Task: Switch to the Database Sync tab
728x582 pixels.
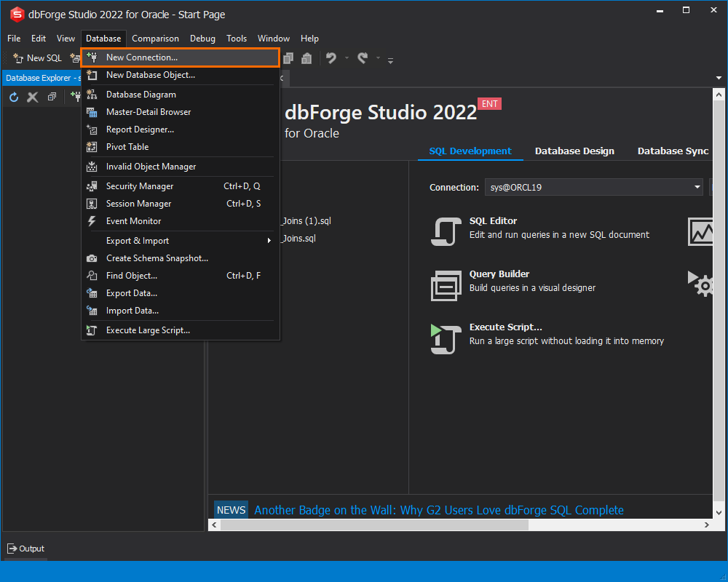Action: tap(673, 151)
